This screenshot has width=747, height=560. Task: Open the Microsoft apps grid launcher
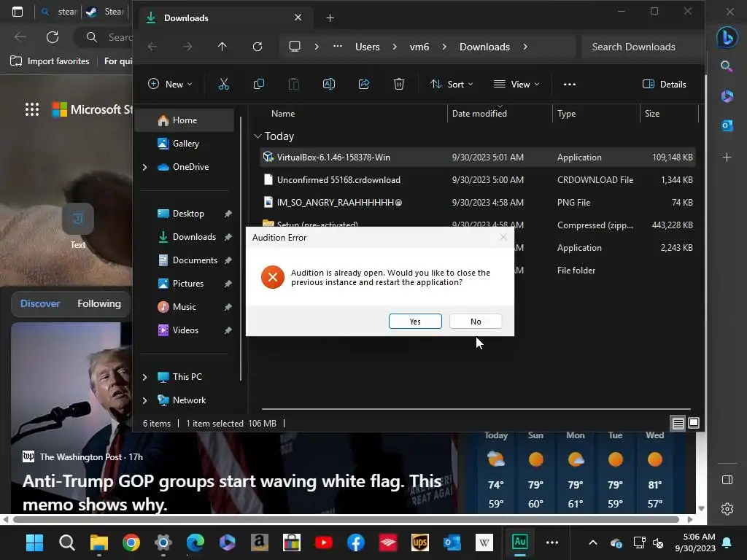tap(32, 109)
